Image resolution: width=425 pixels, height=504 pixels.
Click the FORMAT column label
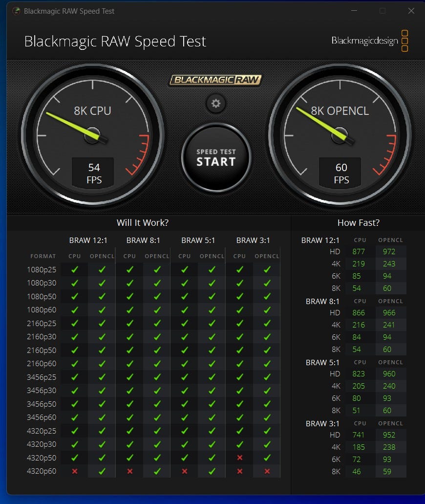click(x=43, y=256)
